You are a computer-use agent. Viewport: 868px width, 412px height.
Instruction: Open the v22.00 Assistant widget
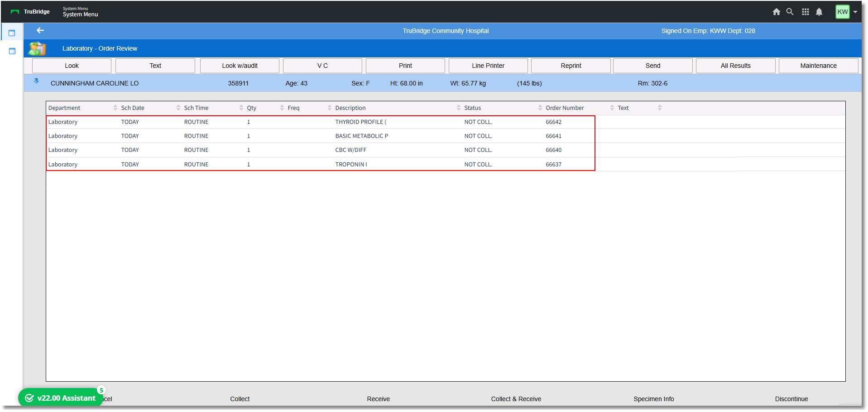click(61, 398)
